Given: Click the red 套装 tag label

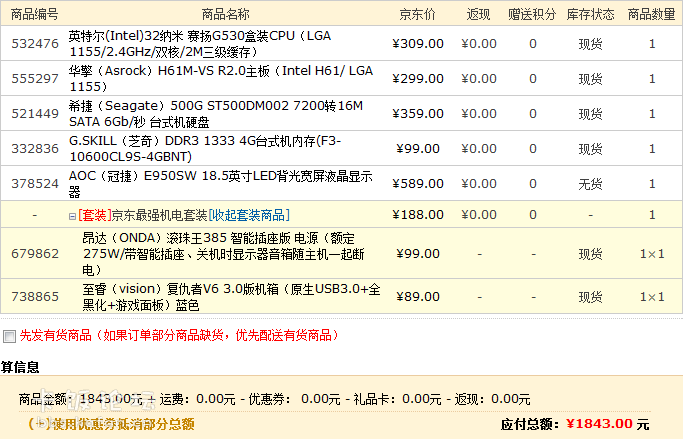Looking at the screenshot, I should point(95,215).
